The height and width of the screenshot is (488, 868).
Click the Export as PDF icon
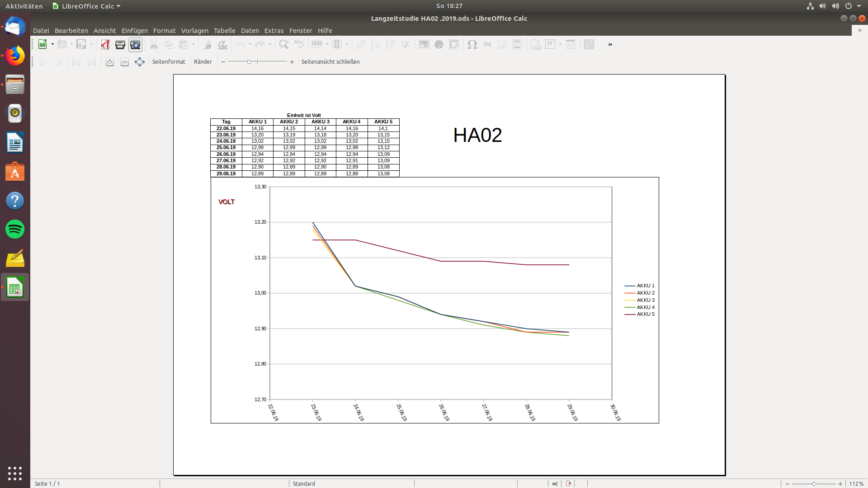click(x=105, y=44)
